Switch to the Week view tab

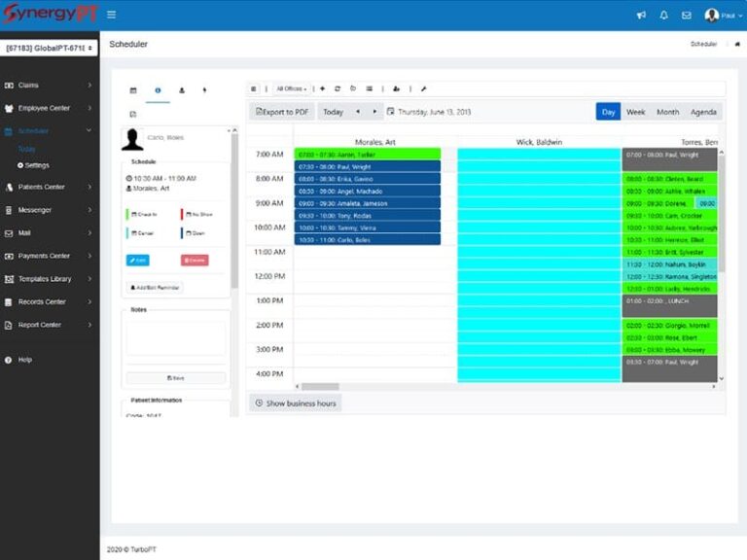(635, 112)
